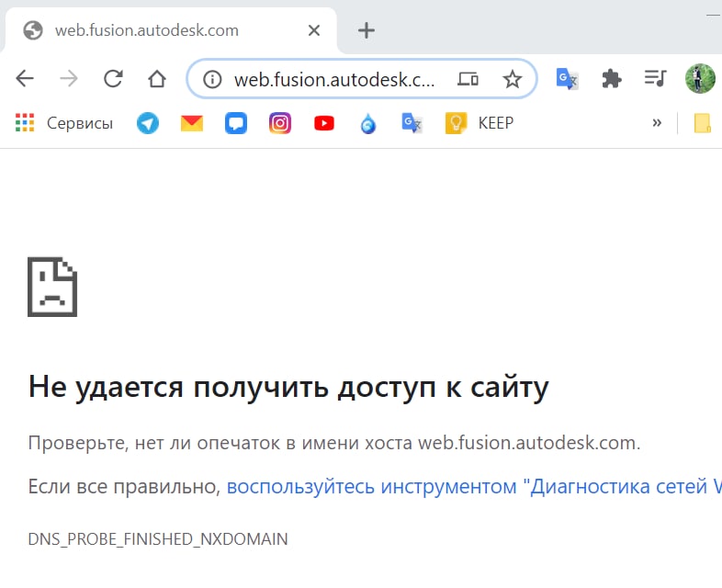Image resolution: width=722 pixels, height=588 pixels.
Task: Select the web.fusion.autodesk.com tab
Action: click(x=170, y=30)
